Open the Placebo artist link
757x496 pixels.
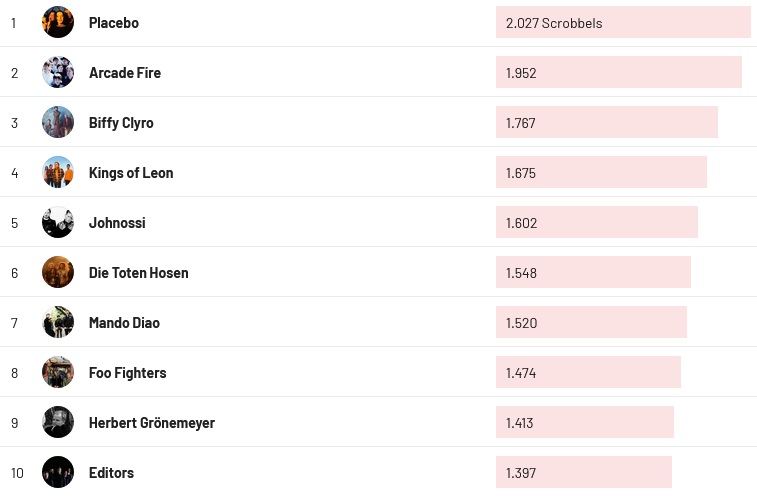point(114,23)
